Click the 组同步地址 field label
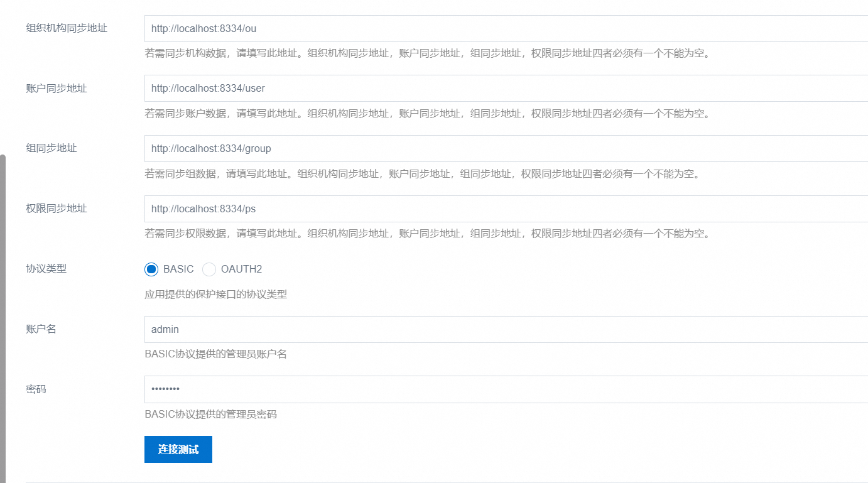This screenshot has width=868, height=483. (52, 148)
